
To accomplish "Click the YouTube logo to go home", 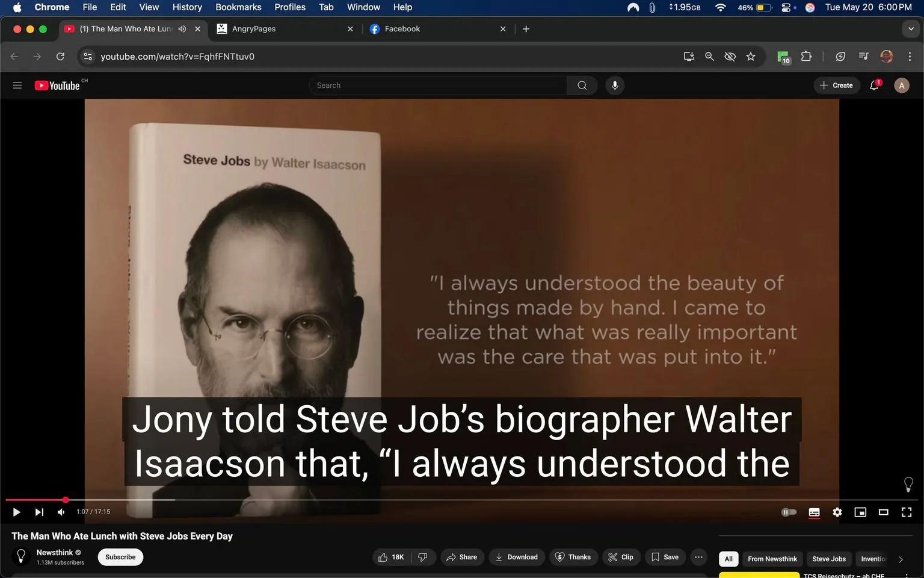I will pos(57,85).
